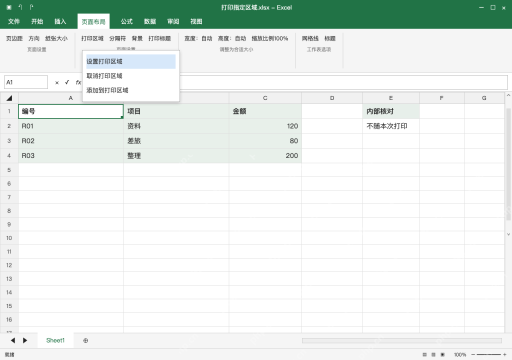Open the 页边距 margins dropdown
This screenshot has width=512, height=360.
[14, 39]
